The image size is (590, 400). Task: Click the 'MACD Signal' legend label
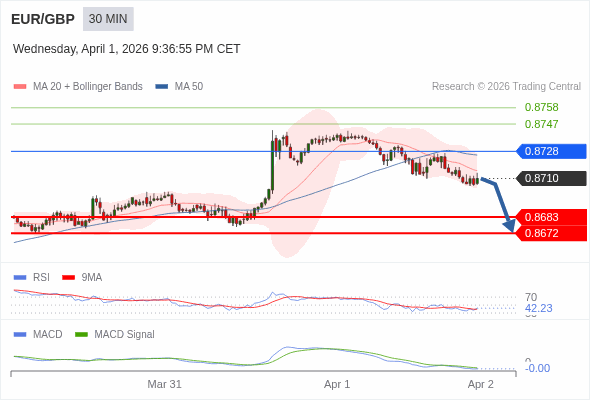(x=125, y=335)
